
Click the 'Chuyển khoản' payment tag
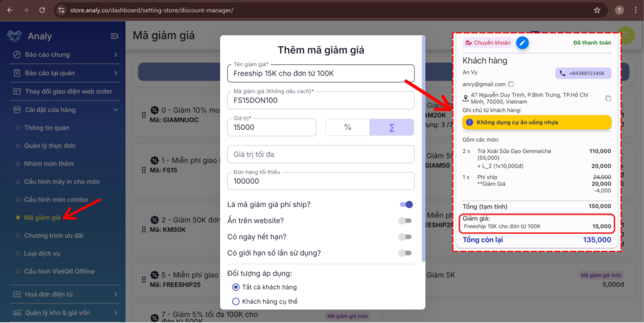[487, 43]
